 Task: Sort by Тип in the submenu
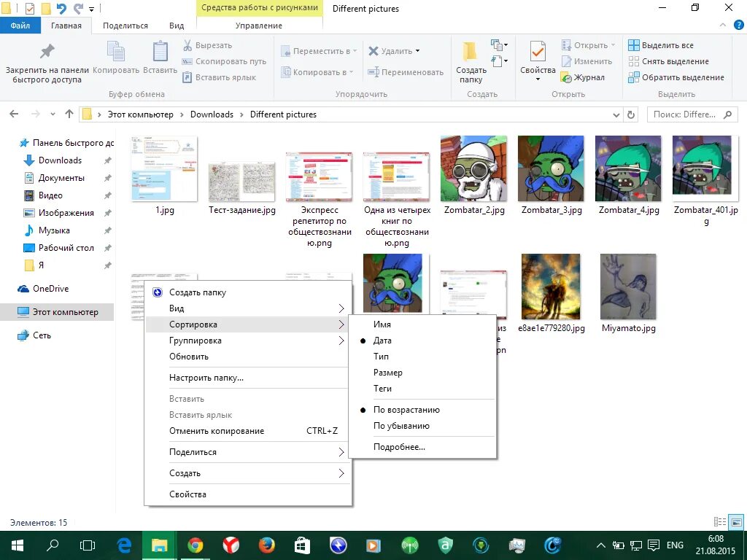coord(381,356)
